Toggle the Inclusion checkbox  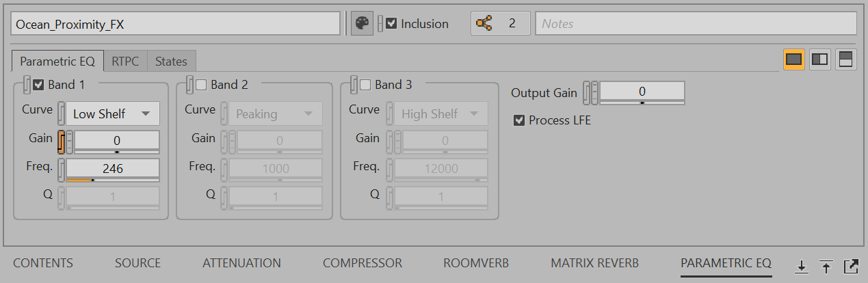[391, 23]
